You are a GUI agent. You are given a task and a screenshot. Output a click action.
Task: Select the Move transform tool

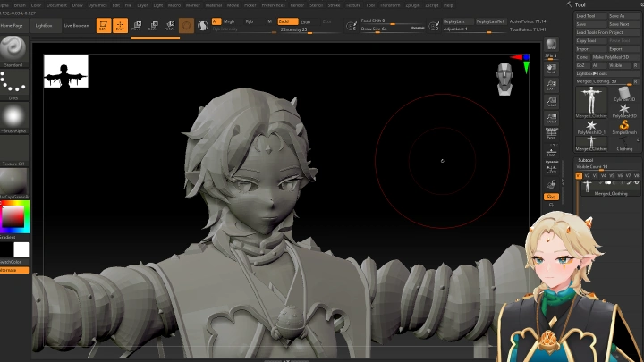[137, 25]
